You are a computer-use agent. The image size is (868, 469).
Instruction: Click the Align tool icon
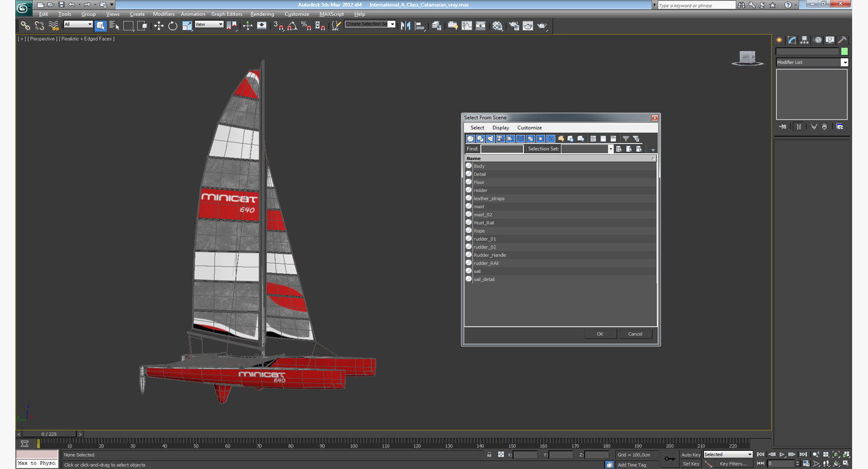click(x=420, y=26)
